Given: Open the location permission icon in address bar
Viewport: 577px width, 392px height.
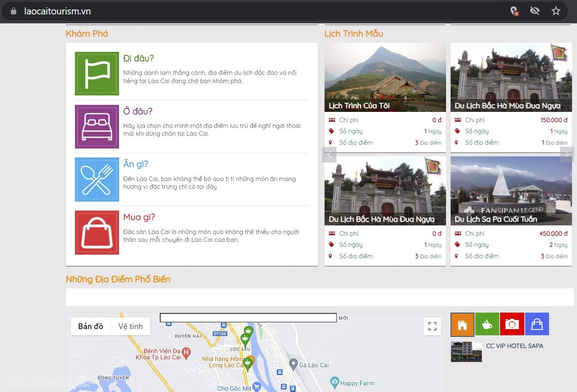Looking at the screenshot, I should [514, 11].
